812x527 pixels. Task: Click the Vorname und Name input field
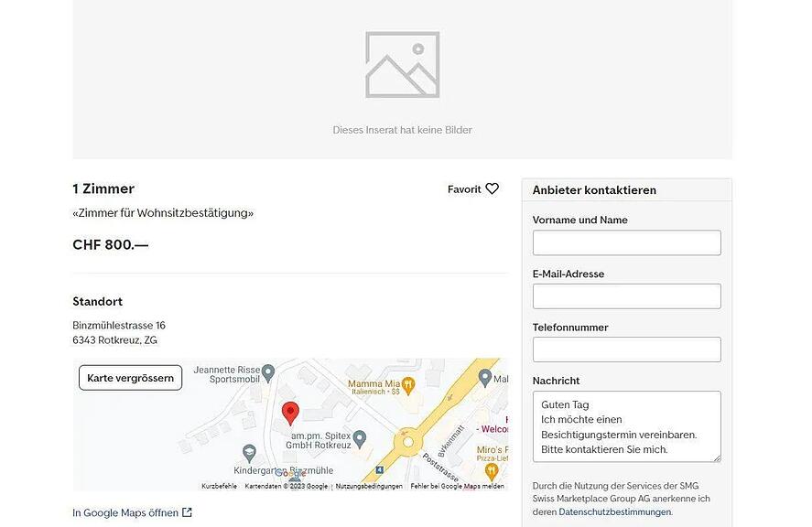(x=626, y=242)
